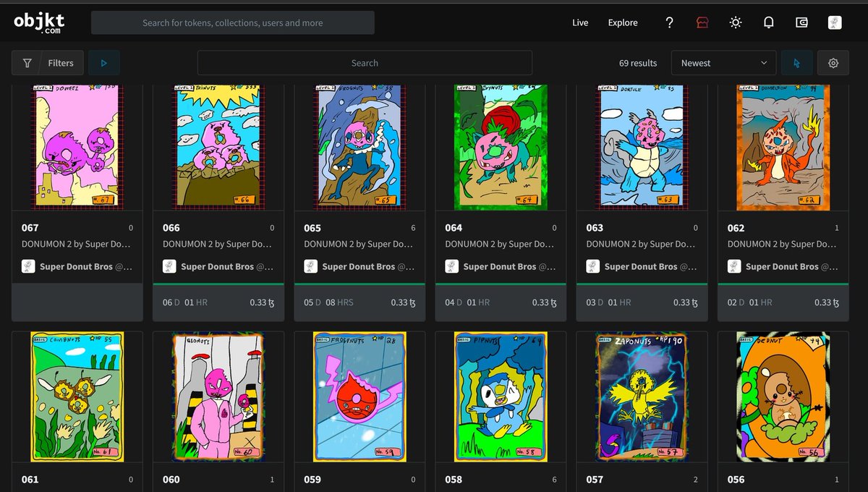This screenshot has height=492, width=868.
Task: Open DONUMON 2 collection link under 067
Action: [x=77, y=245]
